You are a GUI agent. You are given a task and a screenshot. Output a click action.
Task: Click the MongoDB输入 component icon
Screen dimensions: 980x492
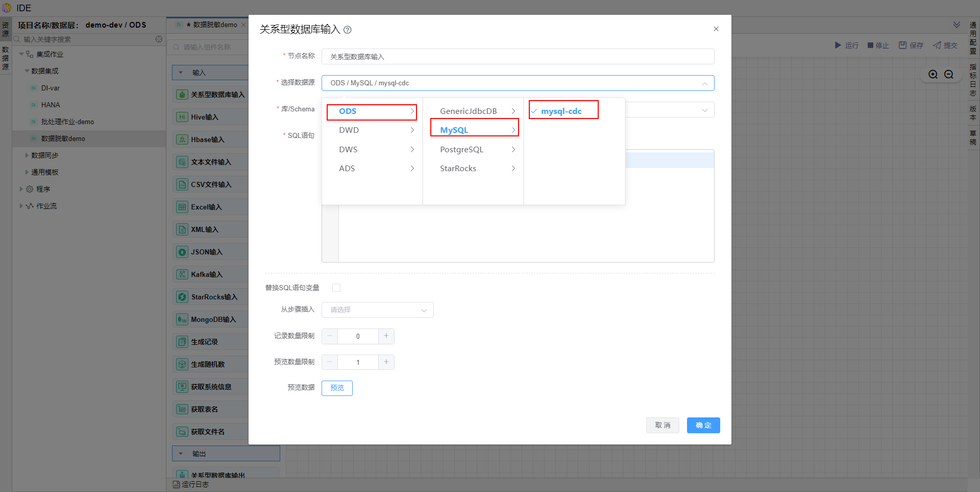182,319
